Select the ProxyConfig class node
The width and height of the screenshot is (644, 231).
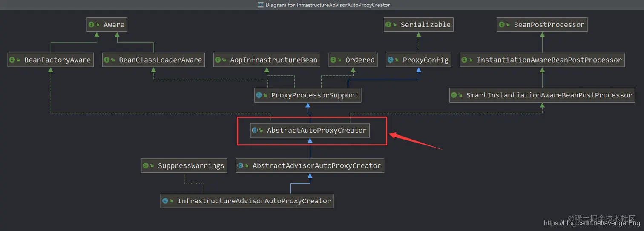[419, 60]
